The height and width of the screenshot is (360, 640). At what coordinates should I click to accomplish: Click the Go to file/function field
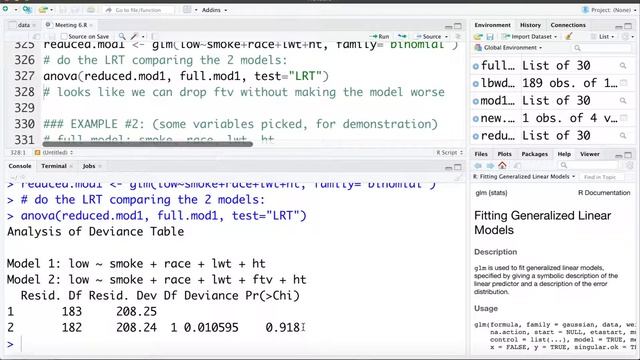pos(139,10)
